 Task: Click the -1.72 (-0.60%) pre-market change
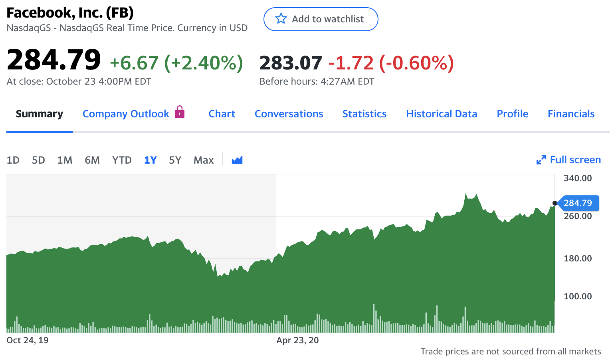coord(391,63)
